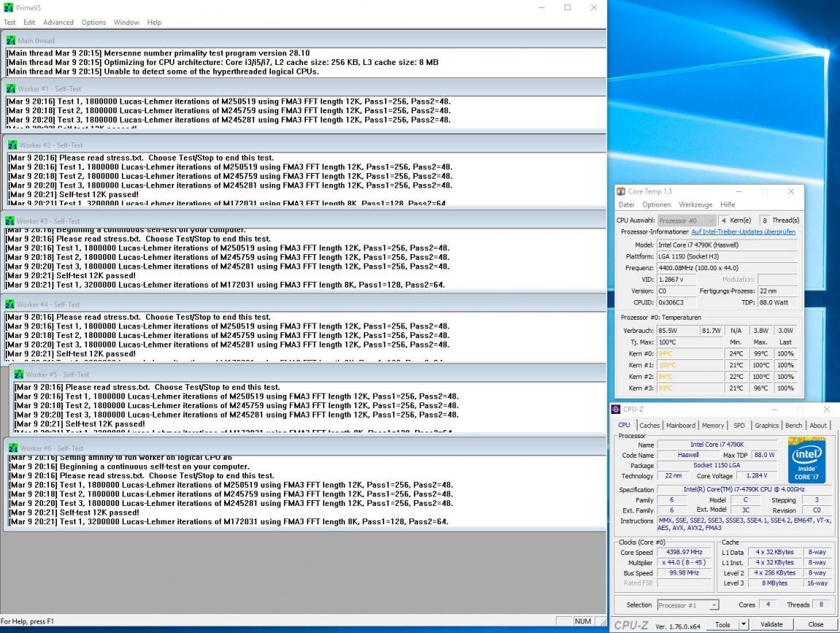This screenshot has height=633, width=840.
Task: Open the Optionen menu in Core Temp
Action: (656, 204)
